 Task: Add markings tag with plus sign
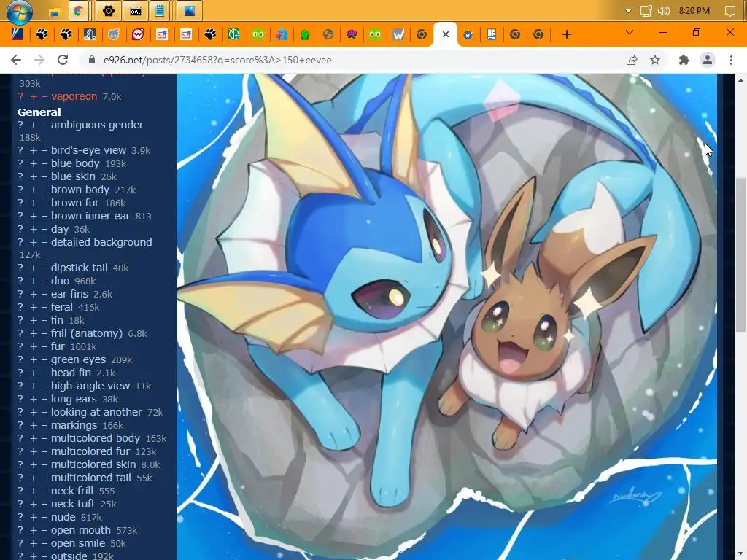34,425
